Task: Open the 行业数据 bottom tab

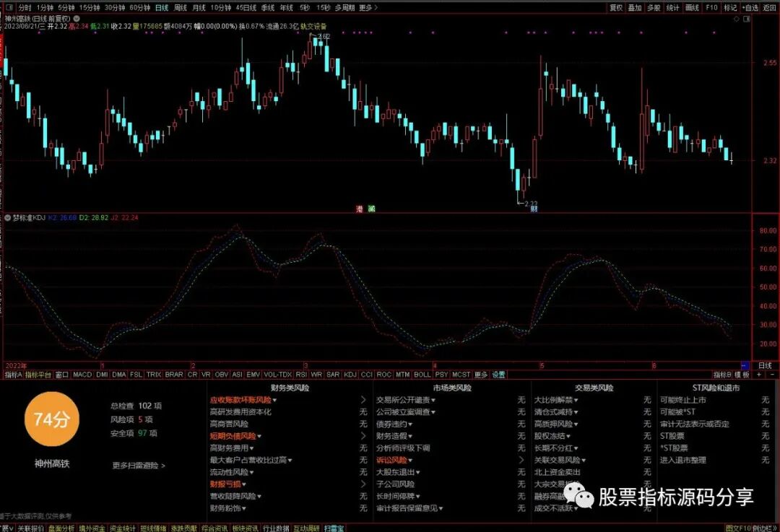Action: pos(276,528)
